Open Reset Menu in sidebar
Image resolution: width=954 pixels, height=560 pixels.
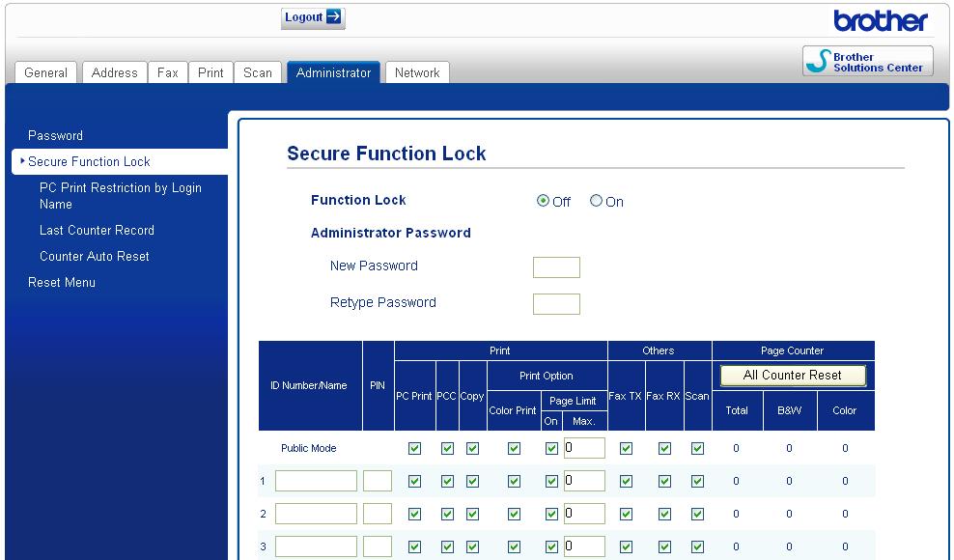pyautogui.click(x=62, y=283)
